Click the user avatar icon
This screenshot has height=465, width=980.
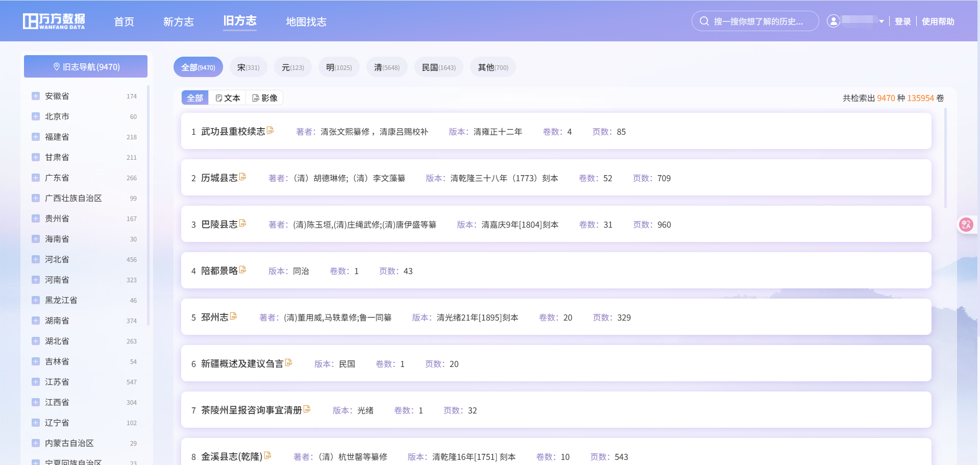coord(833,21)
